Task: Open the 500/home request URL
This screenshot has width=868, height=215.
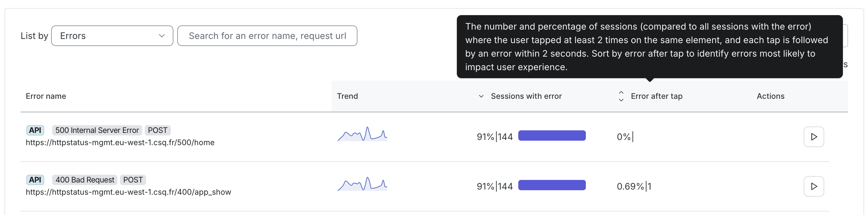Action: coord(120,143)
